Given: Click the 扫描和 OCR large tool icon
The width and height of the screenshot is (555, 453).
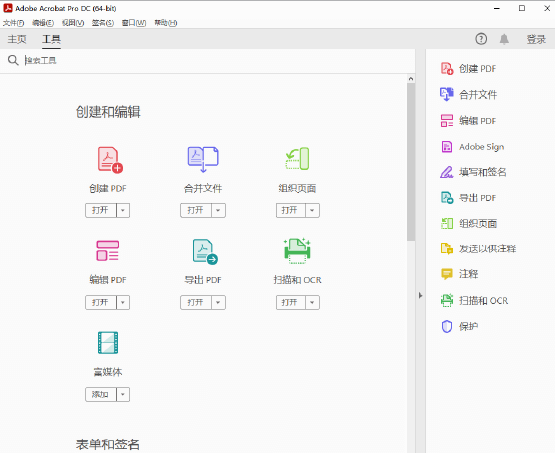Looking at the screenshot, I should pyautogui.click(x=297, y=251).
